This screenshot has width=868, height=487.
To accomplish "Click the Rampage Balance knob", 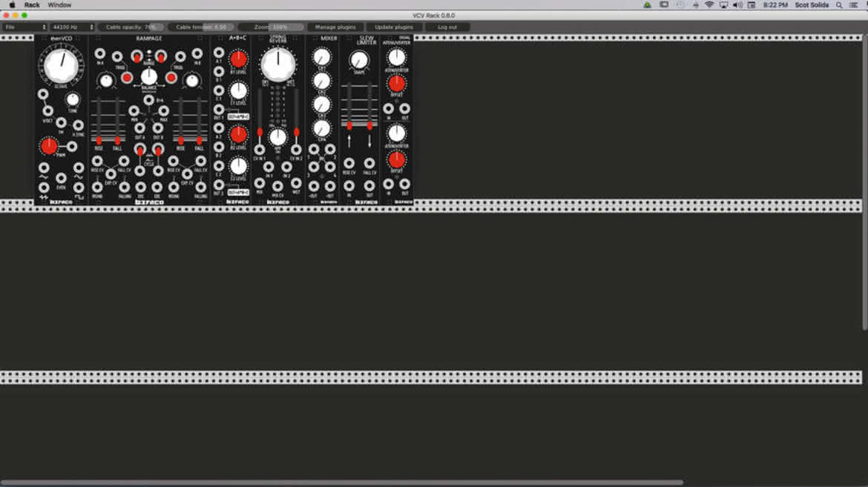I will click(149, 77).
